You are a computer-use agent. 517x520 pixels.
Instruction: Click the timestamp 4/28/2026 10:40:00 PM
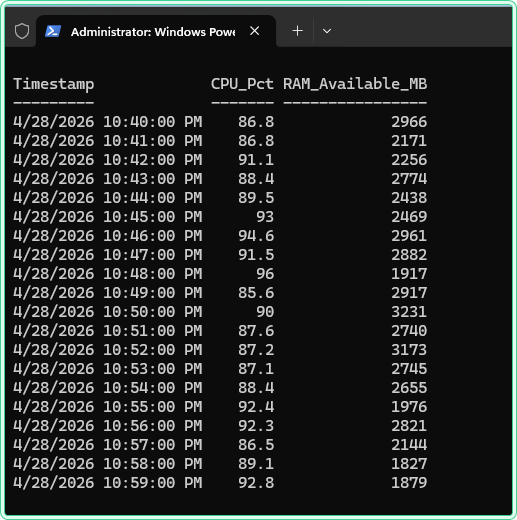click(108, 122)
